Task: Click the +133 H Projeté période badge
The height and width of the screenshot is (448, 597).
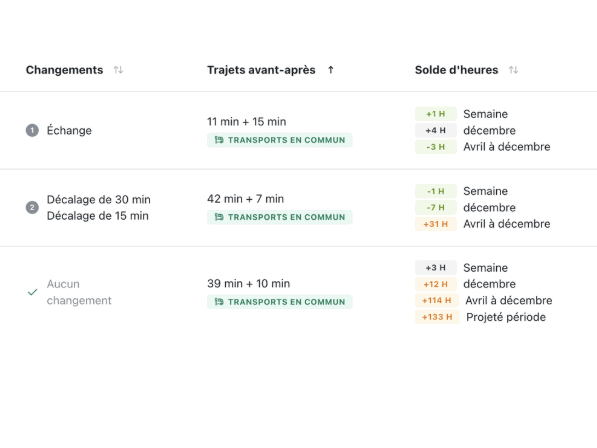Action: coord(437,317)
